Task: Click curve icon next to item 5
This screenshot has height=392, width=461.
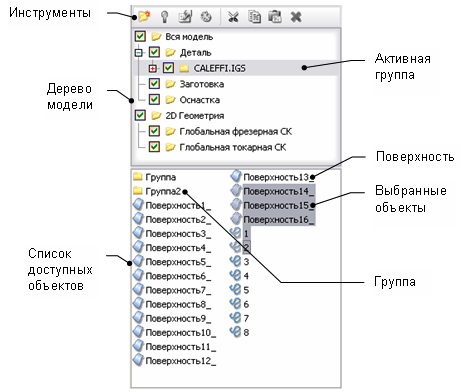Action: click(x=235, y=289)
